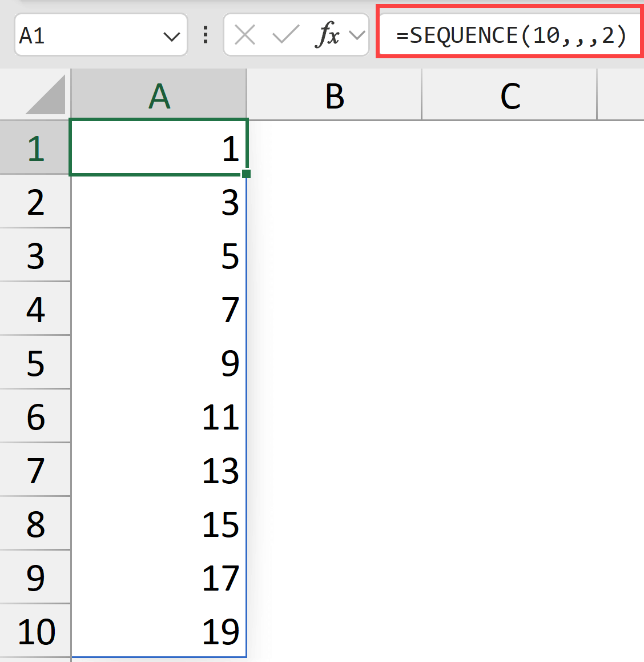Click cell A5 containing 9
Screen dimensions: 644x662
(x=159, y=362)
